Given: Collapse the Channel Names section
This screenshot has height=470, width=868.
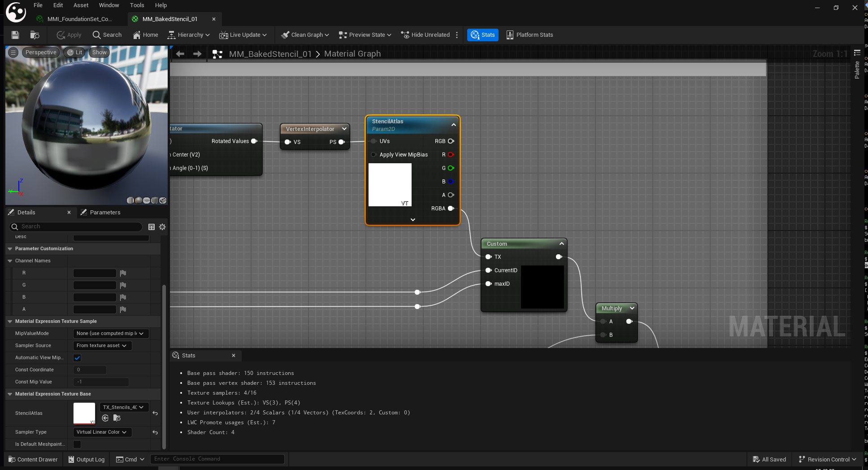Looking at the screenshot, I should coord(10,261).
